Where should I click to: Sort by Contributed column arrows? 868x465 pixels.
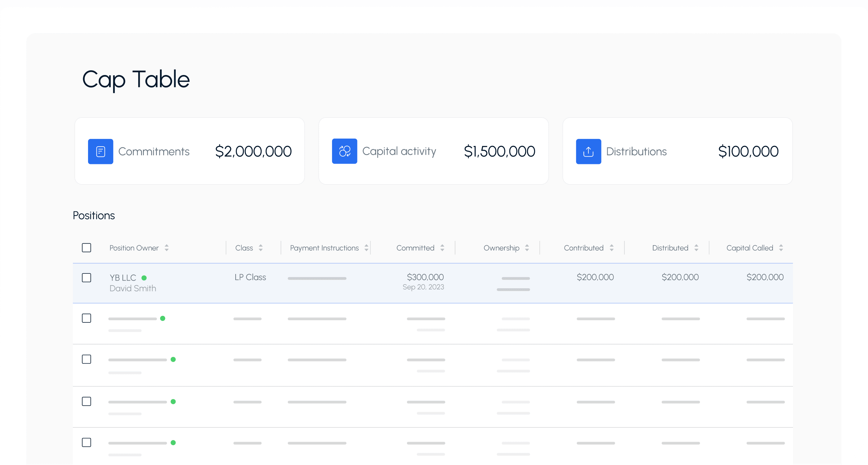(612, 248)
